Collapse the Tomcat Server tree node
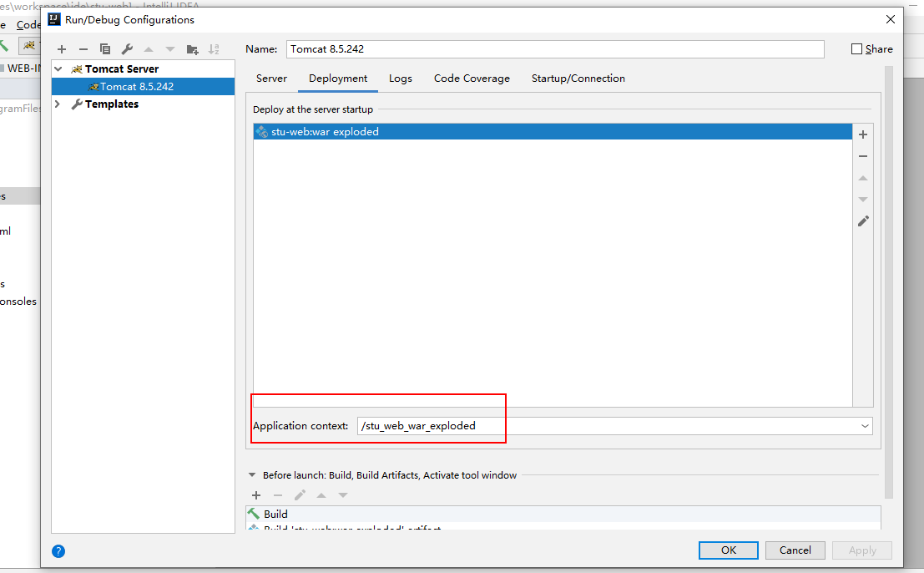 58,69
